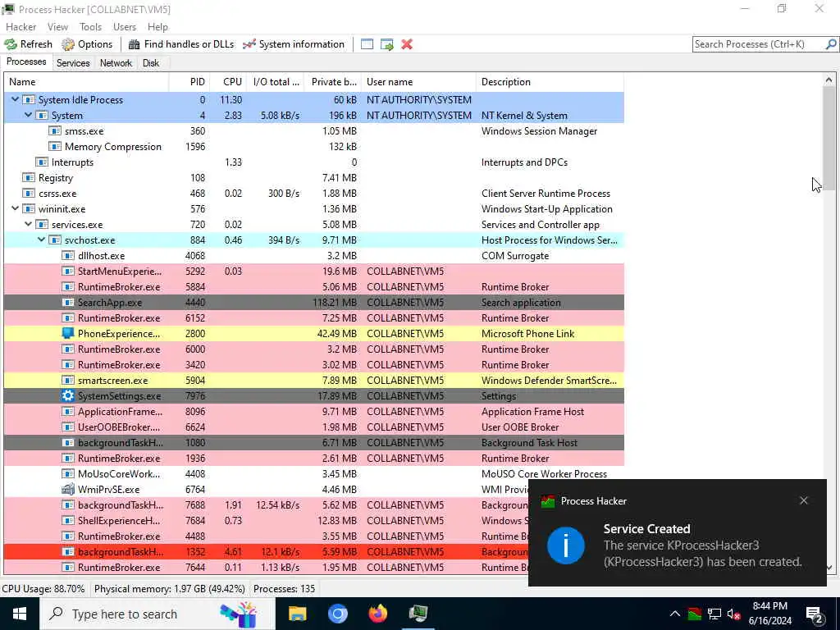Select the StartMenuExperie... process row
The image size is (840, 630).
[x=314, y=271]
